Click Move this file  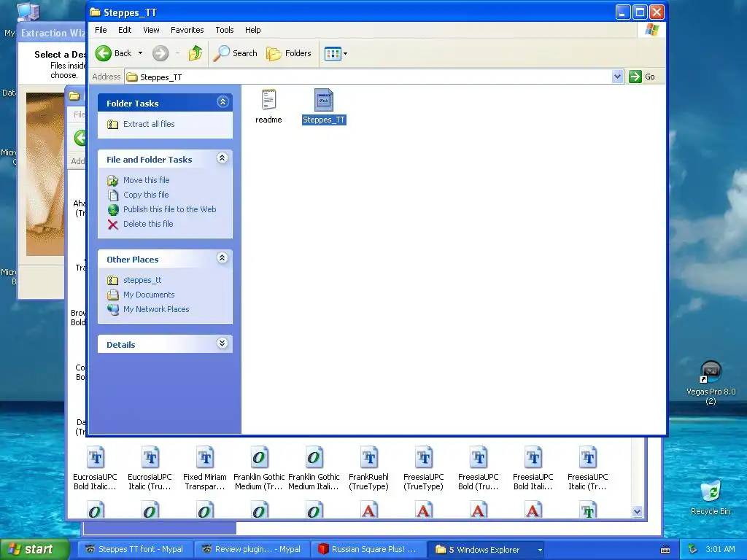pos(146,180)
